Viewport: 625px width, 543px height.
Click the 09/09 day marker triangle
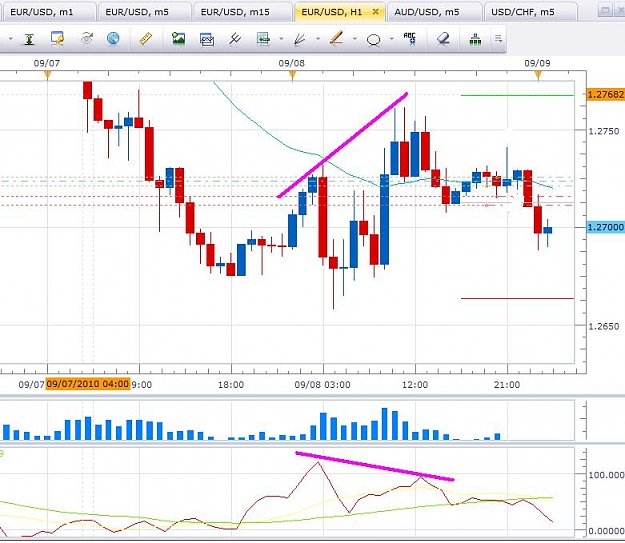[x=538, y=75]
